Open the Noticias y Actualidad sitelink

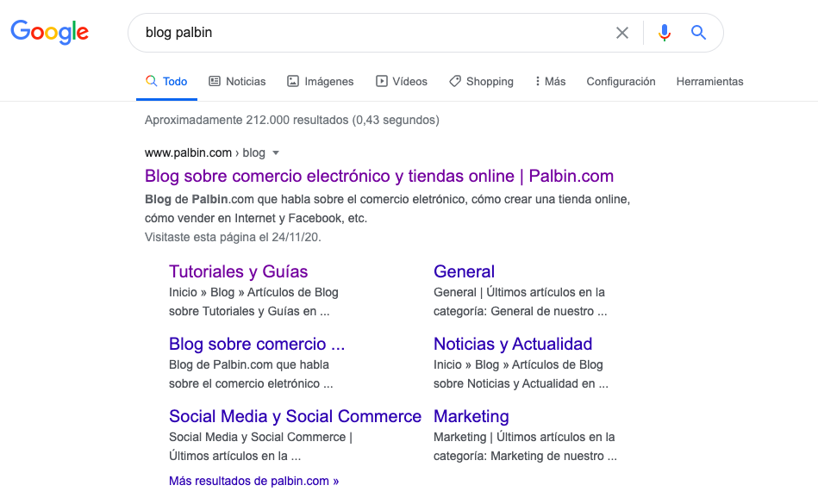[513, 345]
